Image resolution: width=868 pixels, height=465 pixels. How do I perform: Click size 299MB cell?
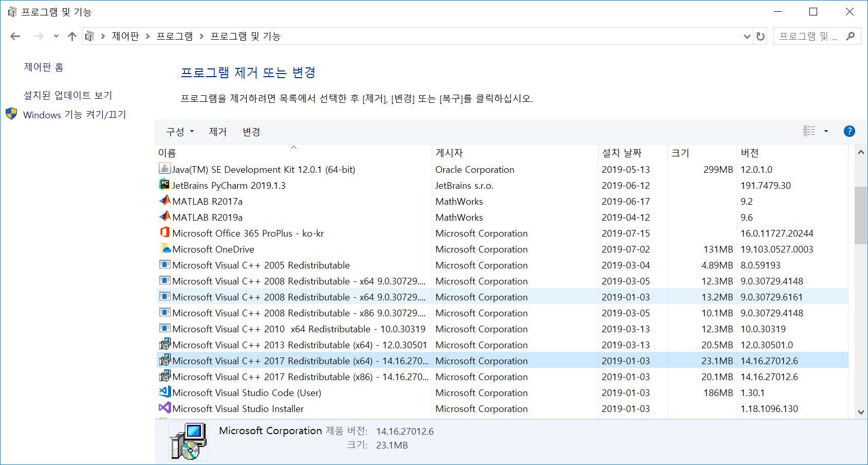click(x=718, y=169)
